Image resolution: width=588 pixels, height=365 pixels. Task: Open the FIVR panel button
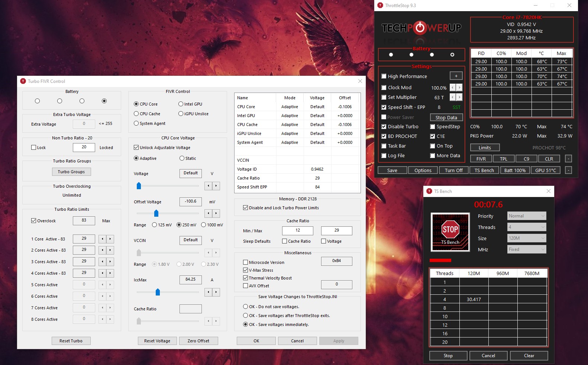(481, 159)
